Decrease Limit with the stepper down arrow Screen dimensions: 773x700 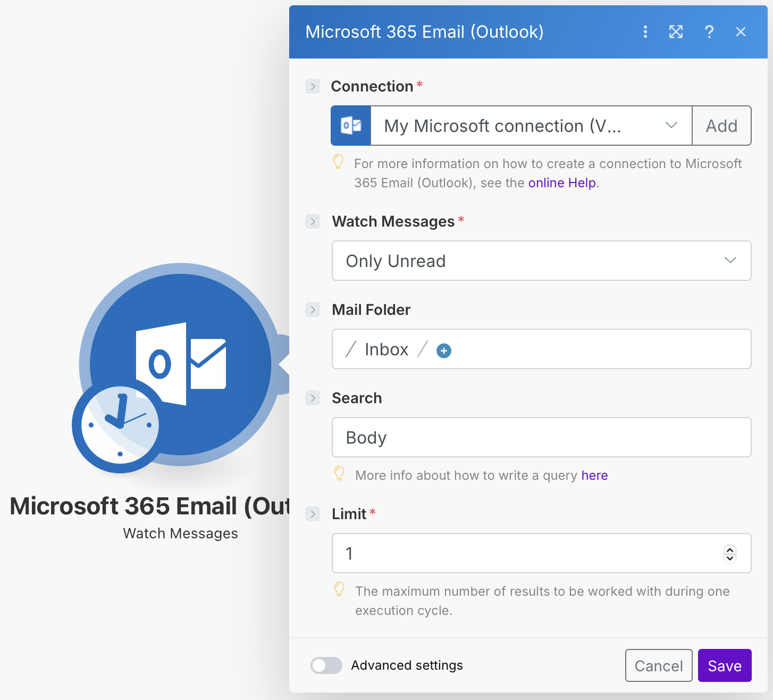point(730,558)
